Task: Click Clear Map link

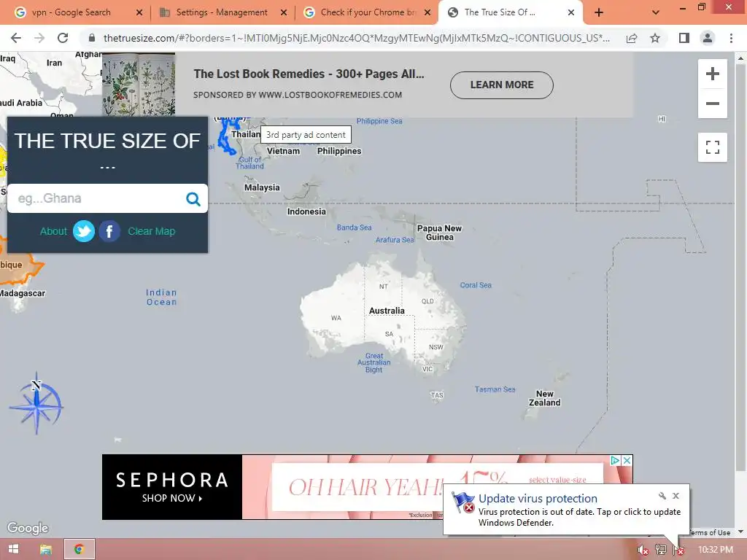Action: tap(152, 231)
